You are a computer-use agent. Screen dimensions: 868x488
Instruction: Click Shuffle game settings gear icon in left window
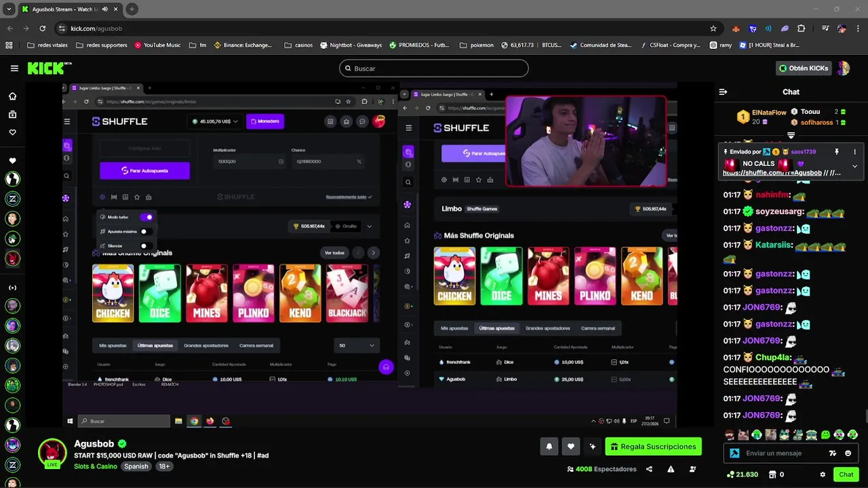pyautogui.click(x=102, y=197)
